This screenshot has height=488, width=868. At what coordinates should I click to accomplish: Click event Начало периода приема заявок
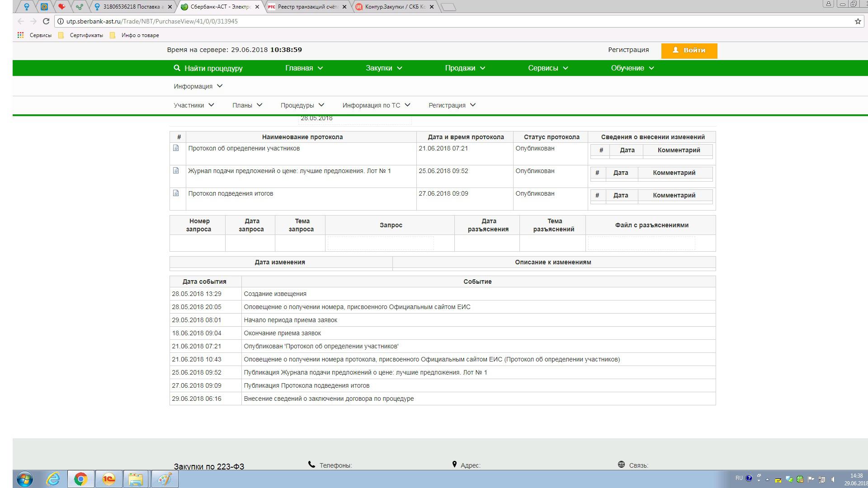click(x=291, y=320)
